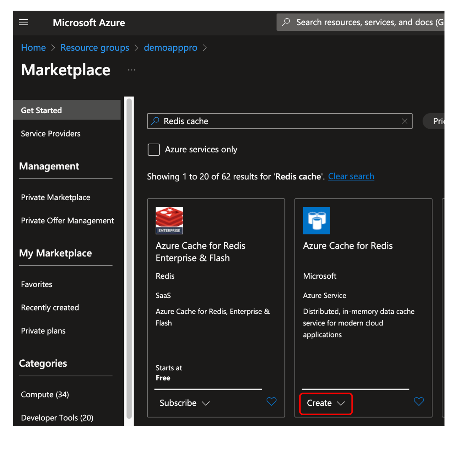
Task: Click the 'Distributed, in-memory data cache' description
Action: point(359,323)
